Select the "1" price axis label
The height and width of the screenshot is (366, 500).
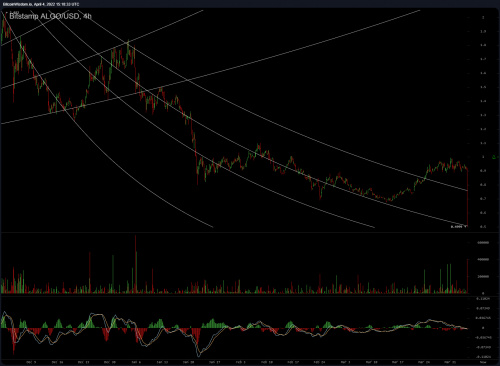pyautogui.click(x=483, y=157)
